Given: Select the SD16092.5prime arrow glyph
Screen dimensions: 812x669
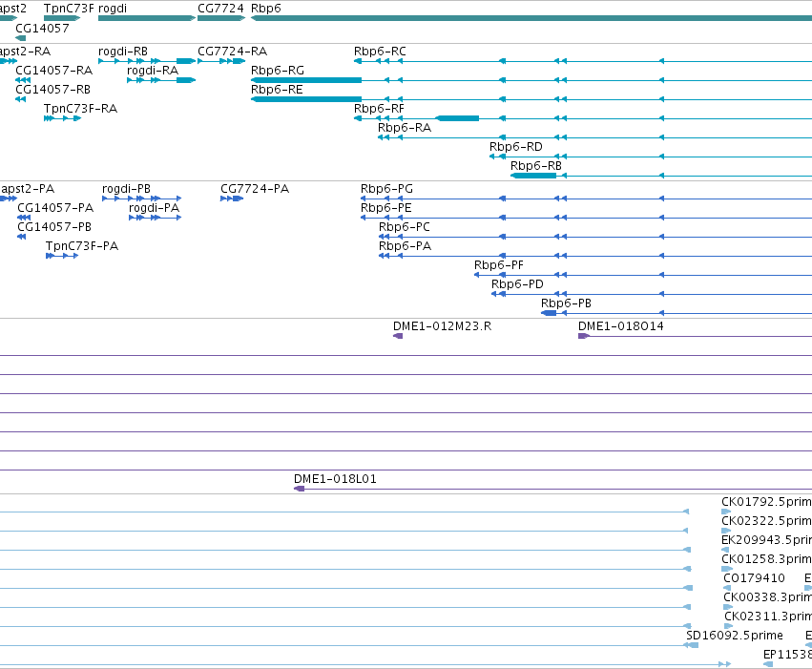Looking at the screenshot, I should 691,645.
